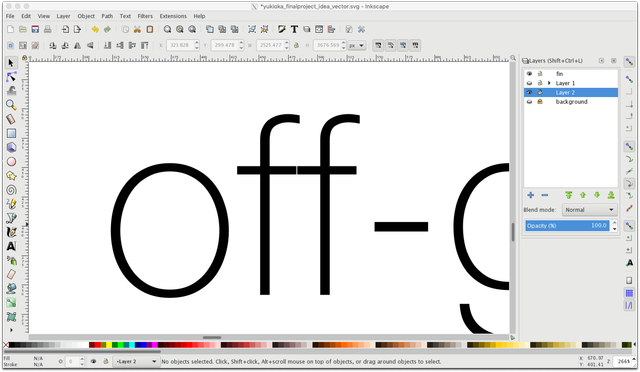Select the Paint bucket tool
The image size is (640, 372).
point(11,289)
